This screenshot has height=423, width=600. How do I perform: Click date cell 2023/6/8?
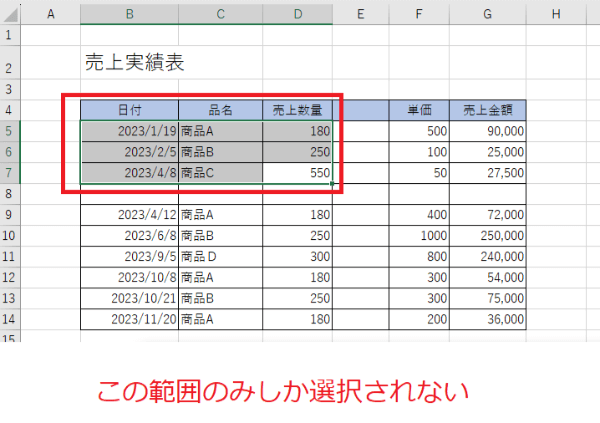(x=129, y=235)
